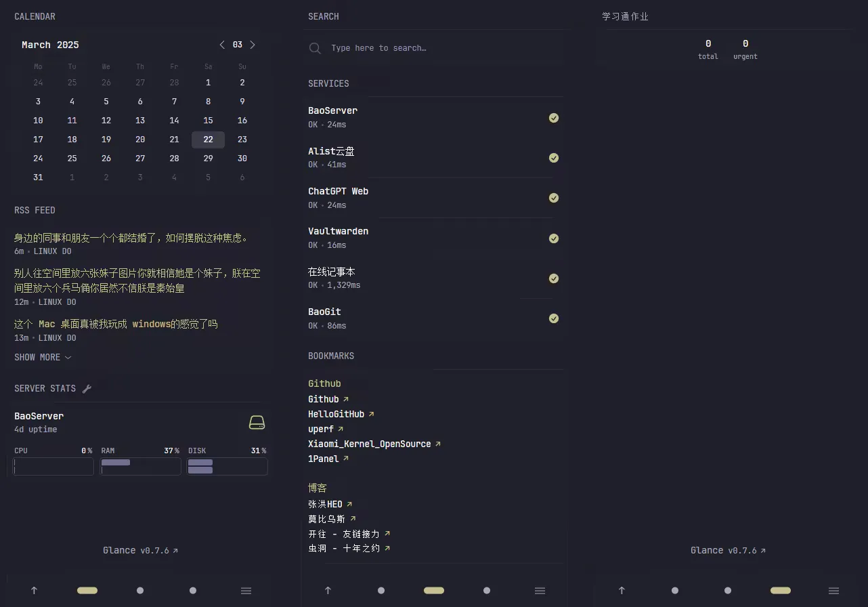The height and width of the screenshot is (607, 868).
Task: Select the highlighted page pill below the calendar panel
Action: coord(87,591)
